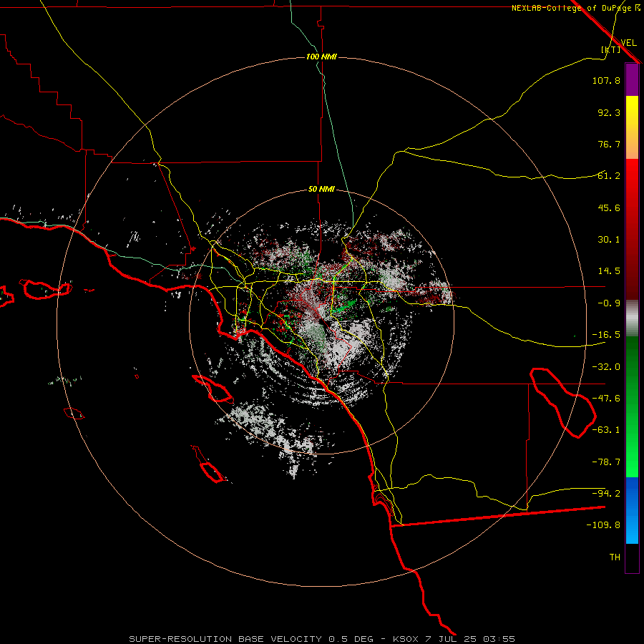This screenshot has height=644, width=644.
Task: Click the 30.1 legend value
Action: (x=609, y=240)
